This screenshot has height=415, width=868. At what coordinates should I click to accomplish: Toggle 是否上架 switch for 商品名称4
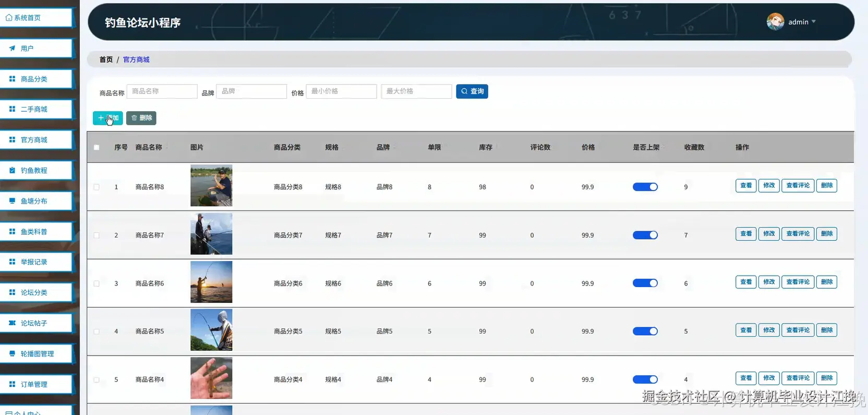[x=645, y=380]
